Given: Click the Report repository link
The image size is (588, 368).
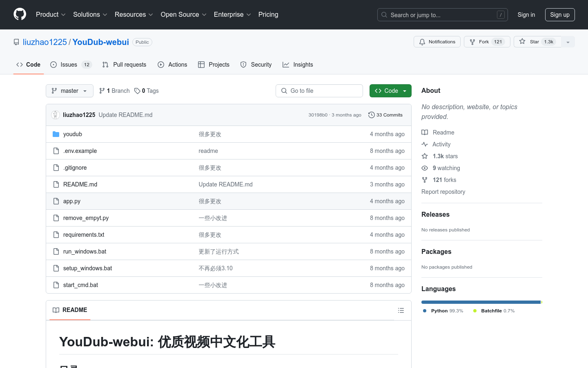Looking at the screenshot, I should [443, 192].
